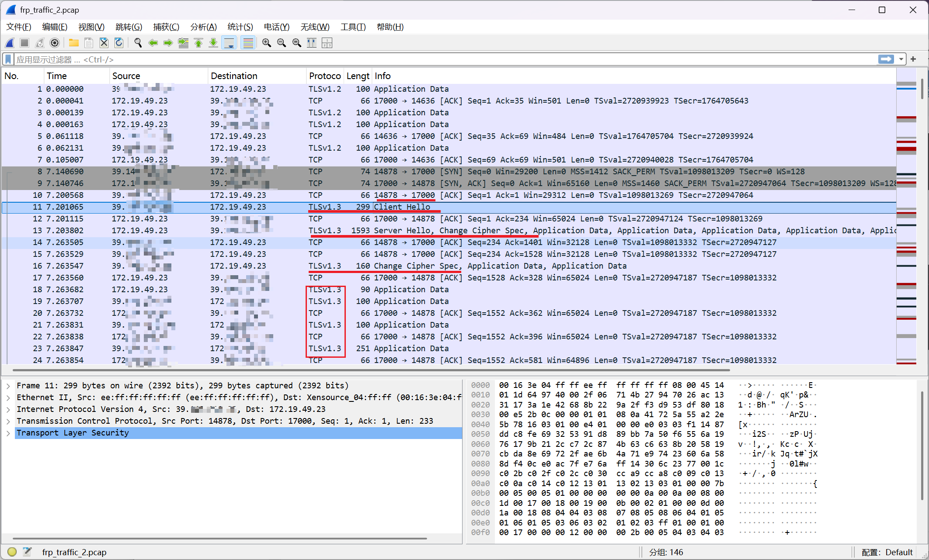929x560 pixels.
Task: Sort packets by the Time column header
Action: pos(77,76)
